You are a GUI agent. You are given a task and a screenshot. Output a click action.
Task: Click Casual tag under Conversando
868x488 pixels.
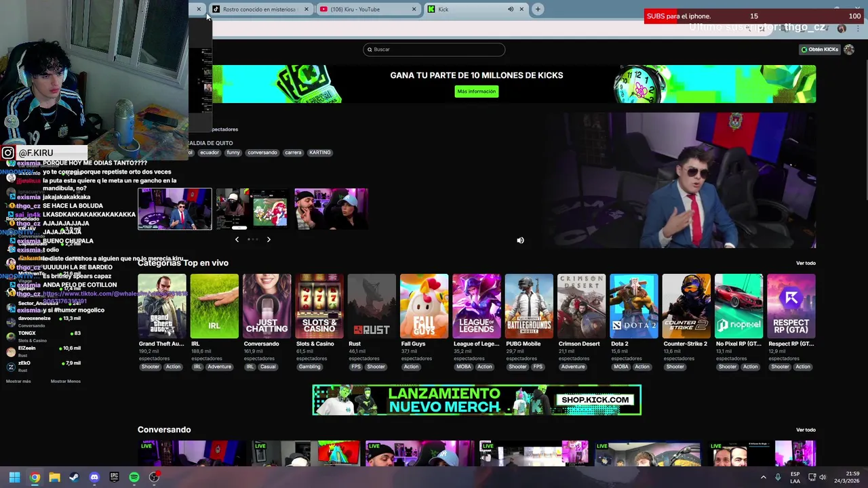pyautogui.click(x=268, y=367)
